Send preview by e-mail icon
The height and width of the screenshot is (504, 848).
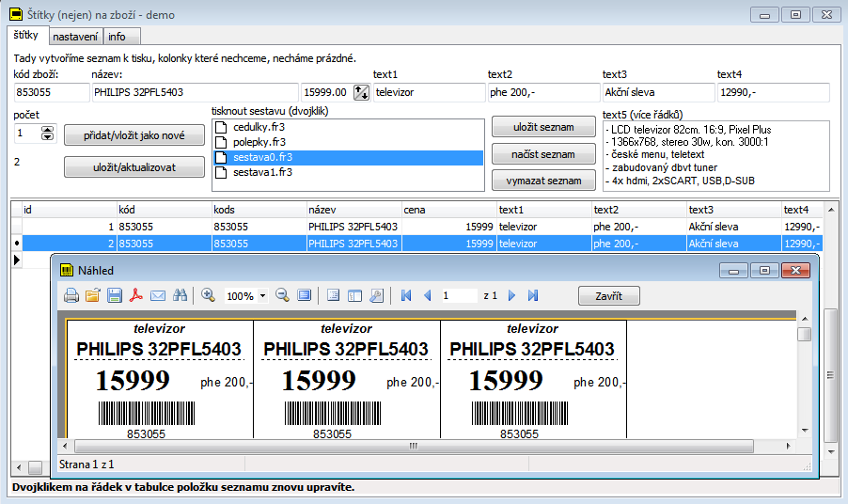pyautogui.click(x=158, y=295)
